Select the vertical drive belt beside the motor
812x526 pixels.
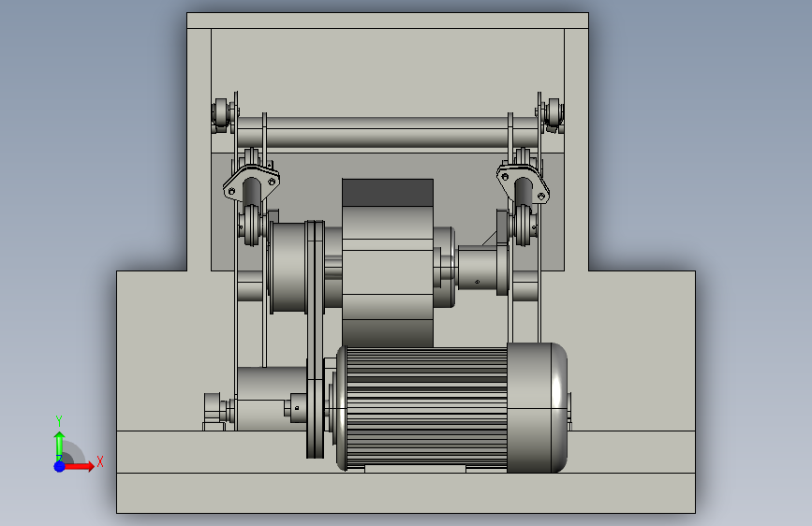tap(315, 339)
